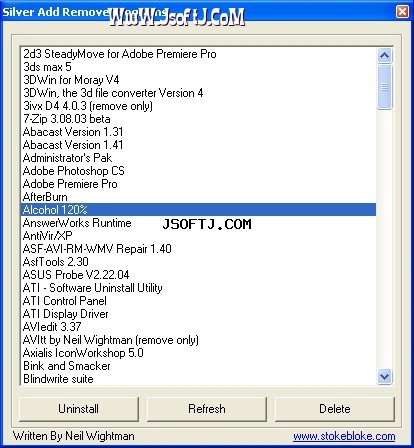Click the Delete button
Viewport: 414px width, 448px height.
coord(335,409)
